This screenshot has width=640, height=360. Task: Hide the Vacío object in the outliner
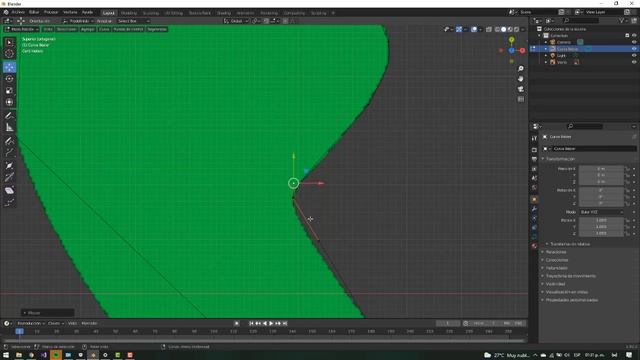tap(634, 62)
